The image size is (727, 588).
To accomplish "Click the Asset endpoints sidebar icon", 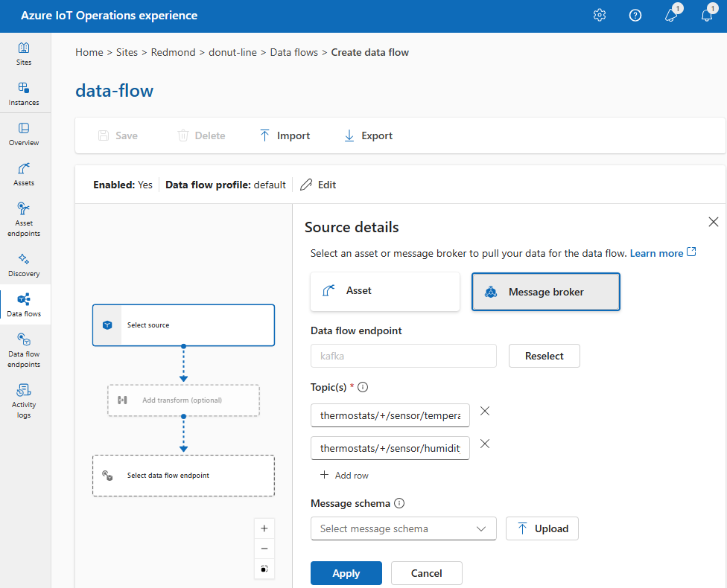I will [24, 216].
